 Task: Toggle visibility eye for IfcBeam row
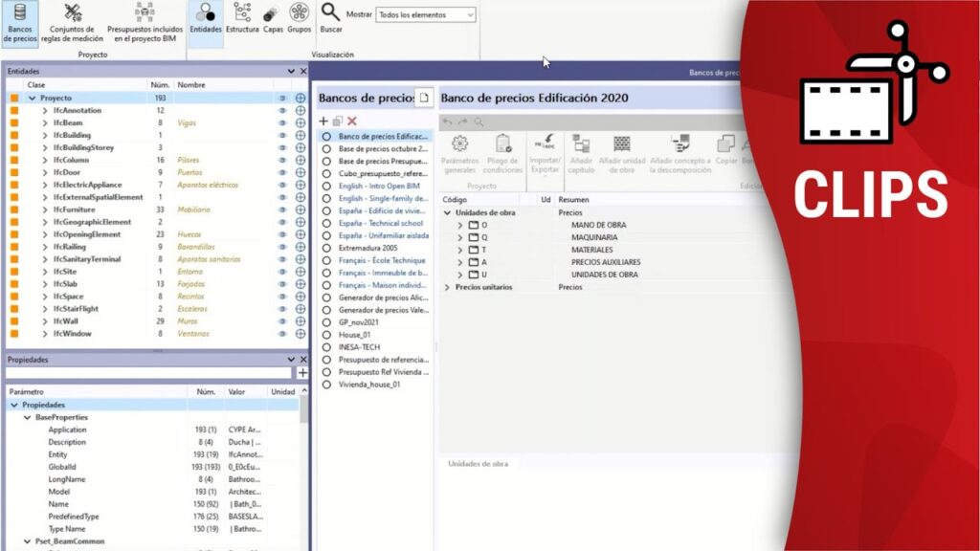point(282,123)
